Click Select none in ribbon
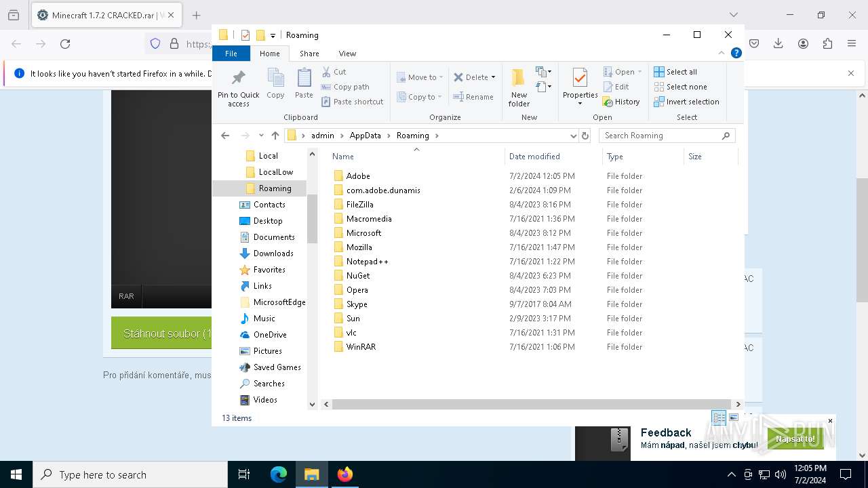Image resolution: width=868 pixels, height=488 pixels. (680, 87)
